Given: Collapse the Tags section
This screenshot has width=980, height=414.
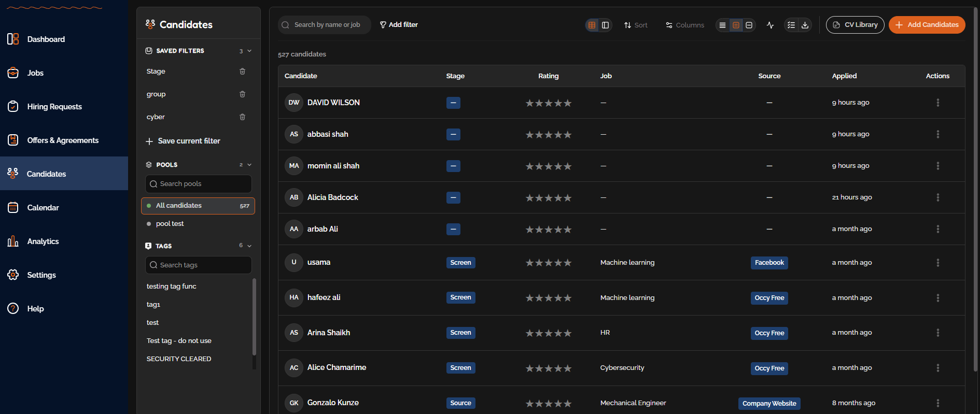Looking at the screenshot, I should click(x=249, y=246).
